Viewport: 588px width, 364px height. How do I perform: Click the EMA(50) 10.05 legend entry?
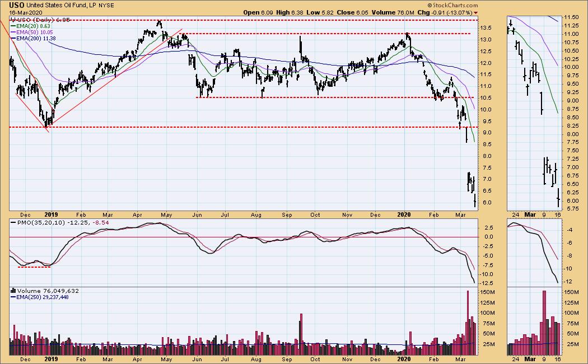(x=31, y=32)
